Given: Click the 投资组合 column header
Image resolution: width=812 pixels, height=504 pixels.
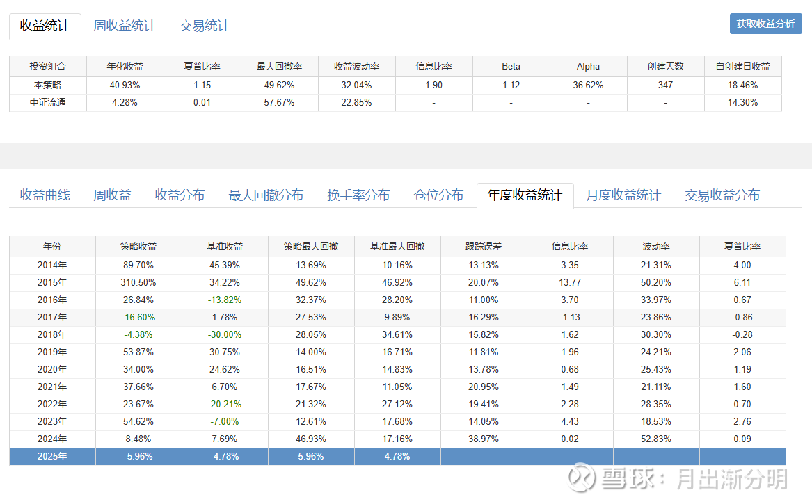Looking at the screenshot, I should [x=47, y=66].
